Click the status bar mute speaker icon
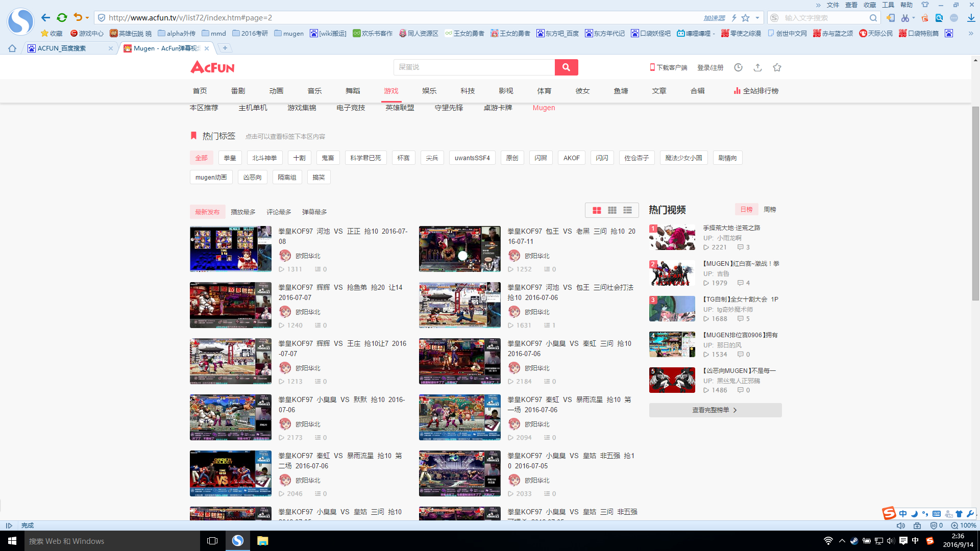The width and height of the screenshot is (980, 551). pos(901,525)
